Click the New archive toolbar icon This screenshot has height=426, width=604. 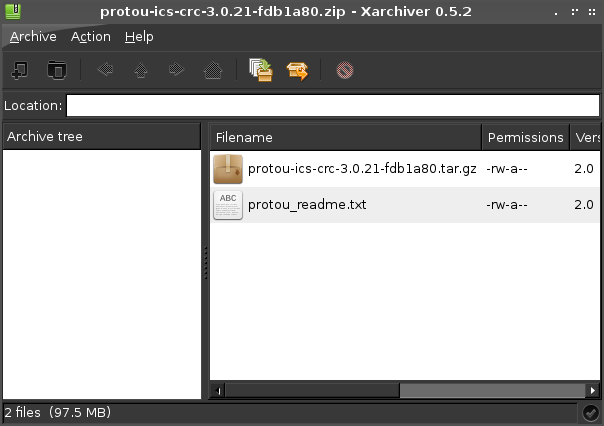click(x=19, y=70)
